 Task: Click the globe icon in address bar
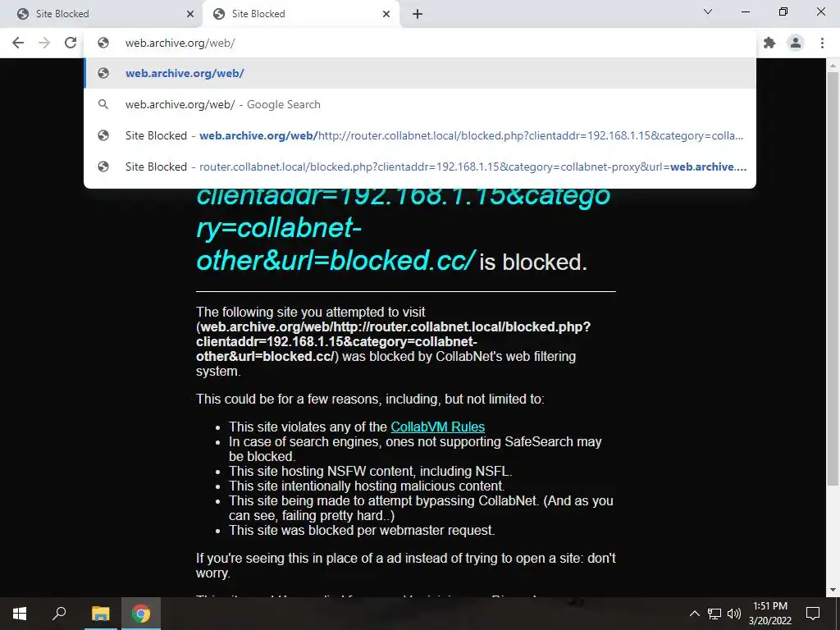[x=103, y=43]
